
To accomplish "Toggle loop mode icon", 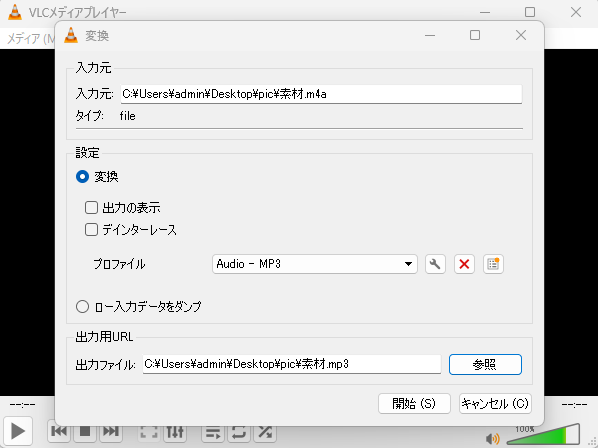I will (x=239, y=432).
